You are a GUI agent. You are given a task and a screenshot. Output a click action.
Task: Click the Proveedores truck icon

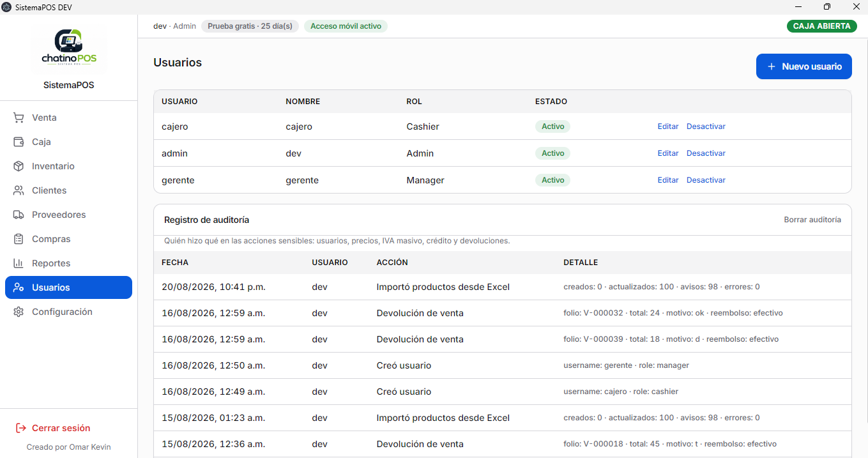[x=19, y=215]
